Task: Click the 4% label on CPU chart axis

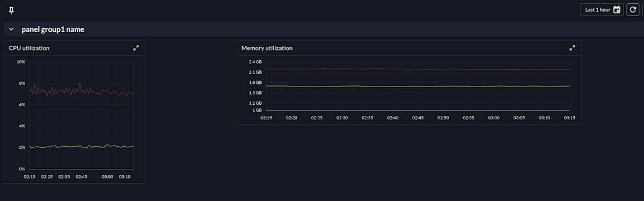Action: [22, 126]
